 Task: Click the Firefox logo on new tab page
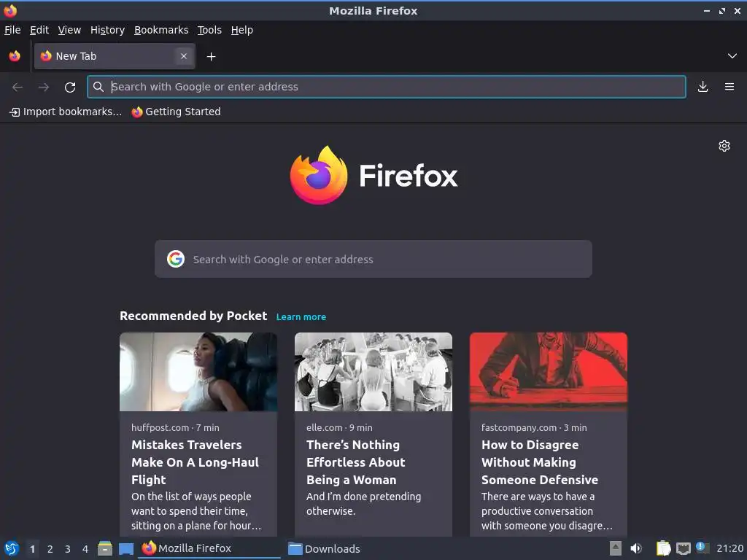373,175
